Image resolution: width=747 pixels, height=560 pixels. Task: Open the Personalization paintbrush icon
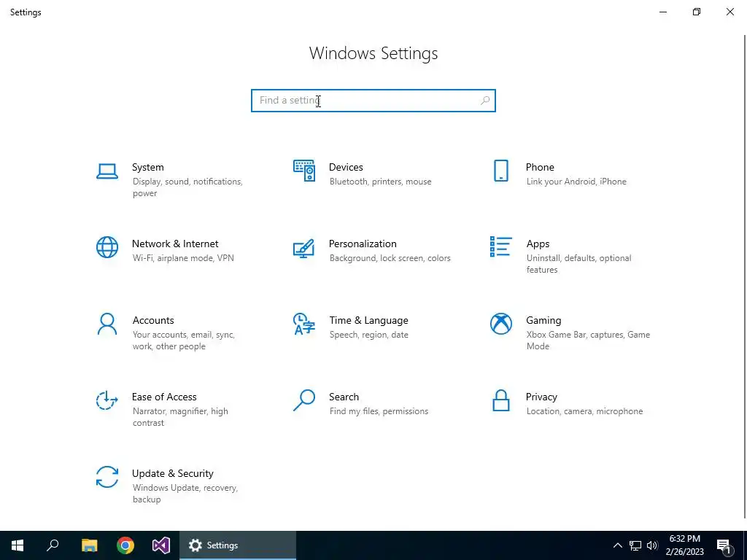(304, 248)
